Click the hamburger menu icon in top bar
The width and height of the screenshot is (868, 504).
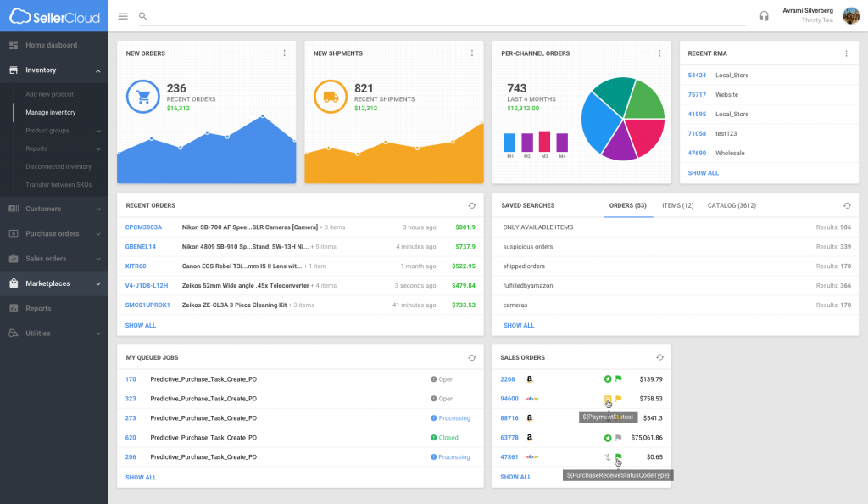click(x=123, y=16)
